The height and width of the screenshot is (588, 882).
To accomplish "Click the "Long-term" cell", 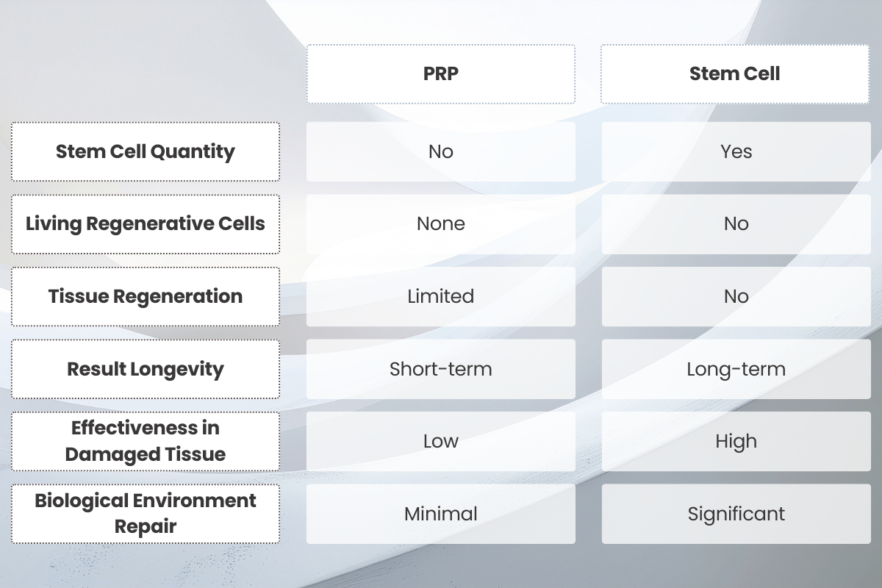I will [x=736, y=369].
